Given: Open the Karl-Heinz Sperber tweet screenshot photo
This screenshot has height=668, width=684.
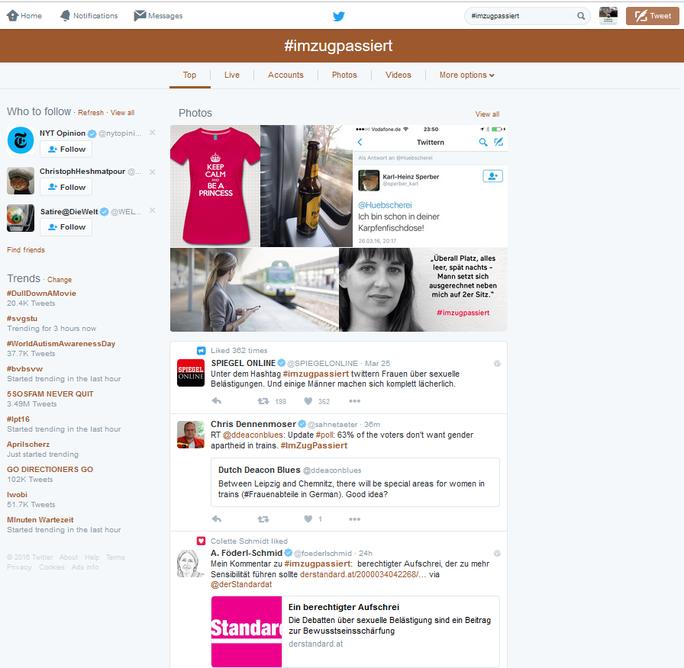Looking at the screenshot, I should [x=430, y=186].
